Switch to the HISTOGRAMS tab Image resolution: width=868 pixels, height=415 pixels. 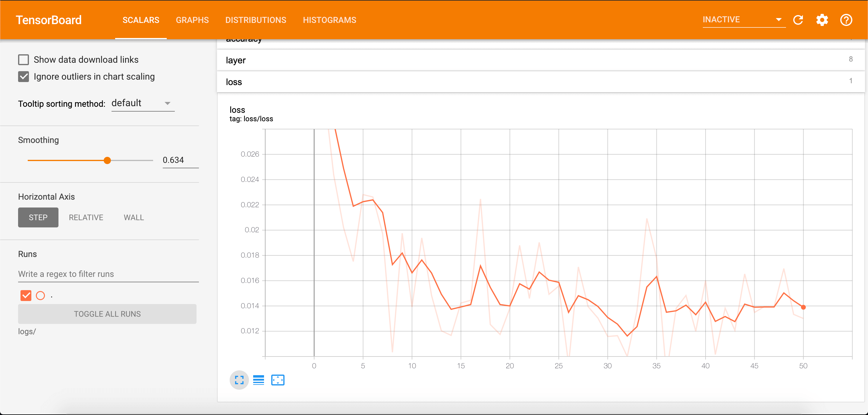[329, 20]
